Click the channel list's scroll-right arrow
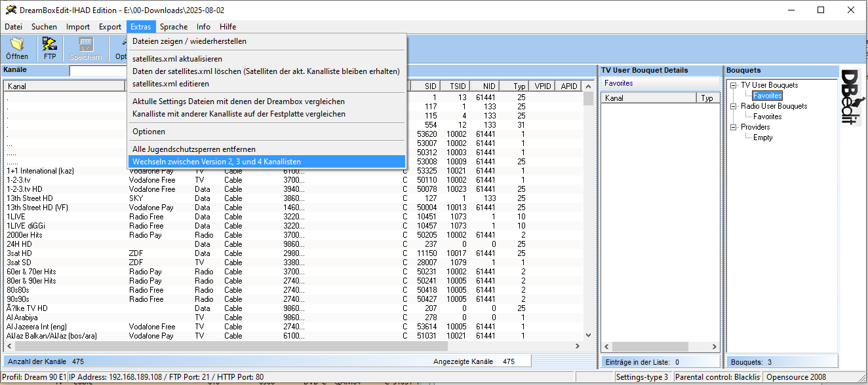This screenshot has width=868, height=385. coord(578,346)
